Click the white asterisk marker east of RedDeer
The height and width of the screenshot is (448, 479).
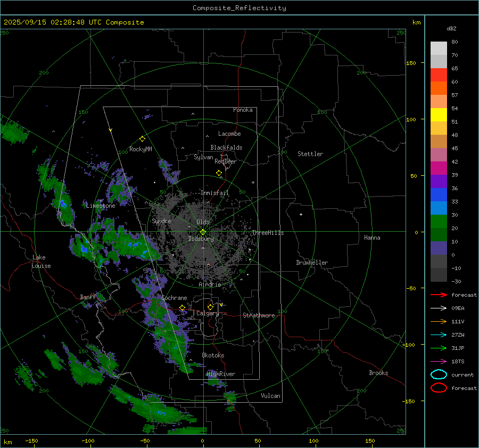pyautogui.click(x=253, y=183)
